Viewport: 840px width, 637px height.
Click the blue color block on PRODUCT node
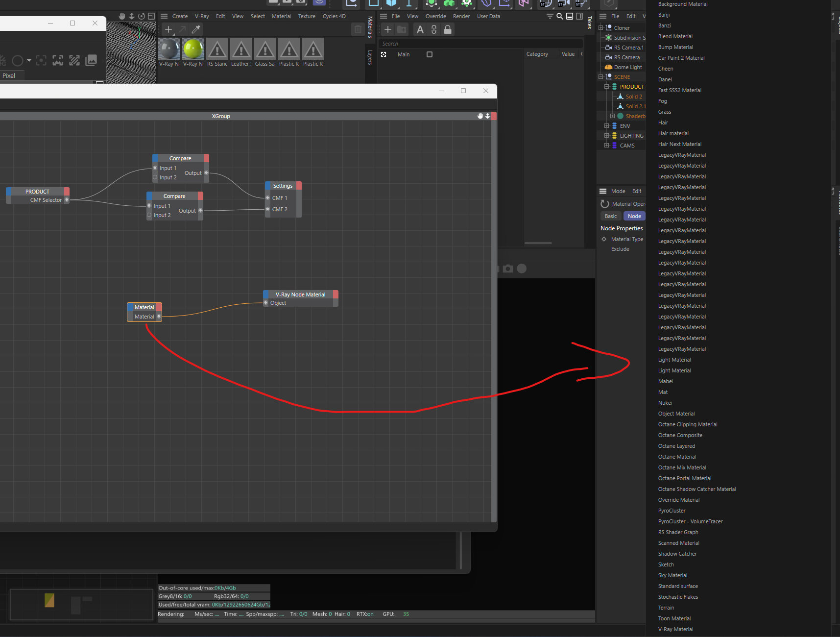click(9, 192)
